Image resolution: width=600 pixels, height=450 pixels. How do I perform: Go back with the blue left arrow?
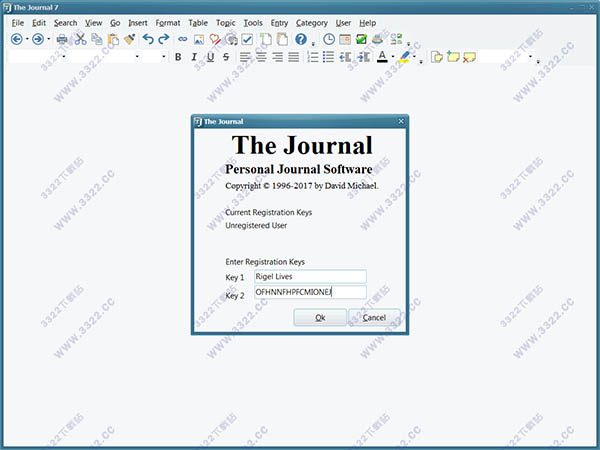(x=16, y=39)
